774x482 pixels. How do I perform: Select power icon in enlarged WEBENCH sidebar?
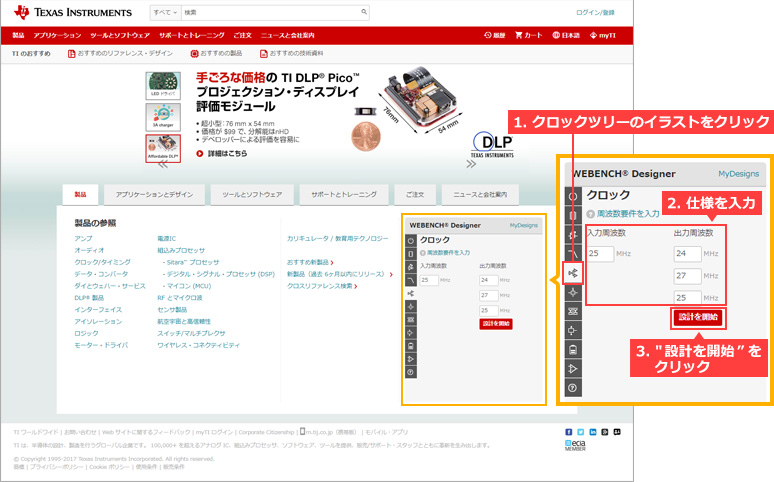coord(573,197)
